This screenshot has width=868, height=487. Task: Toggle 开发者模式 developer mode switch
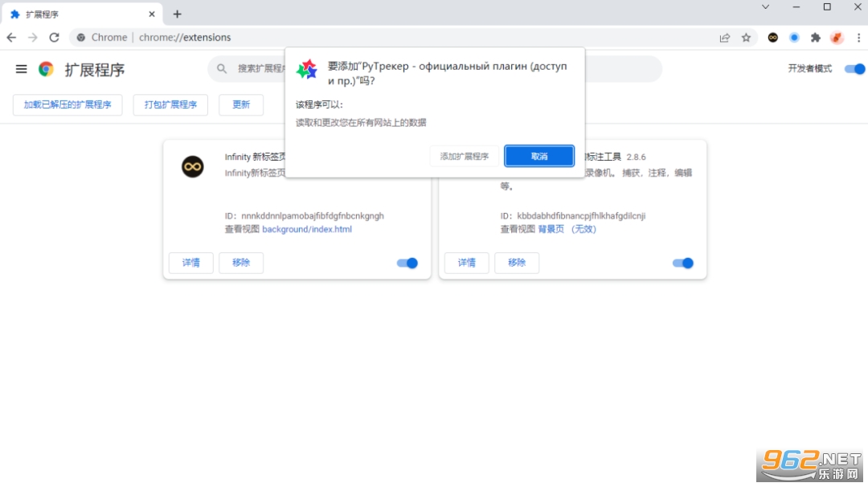[854, 69]
